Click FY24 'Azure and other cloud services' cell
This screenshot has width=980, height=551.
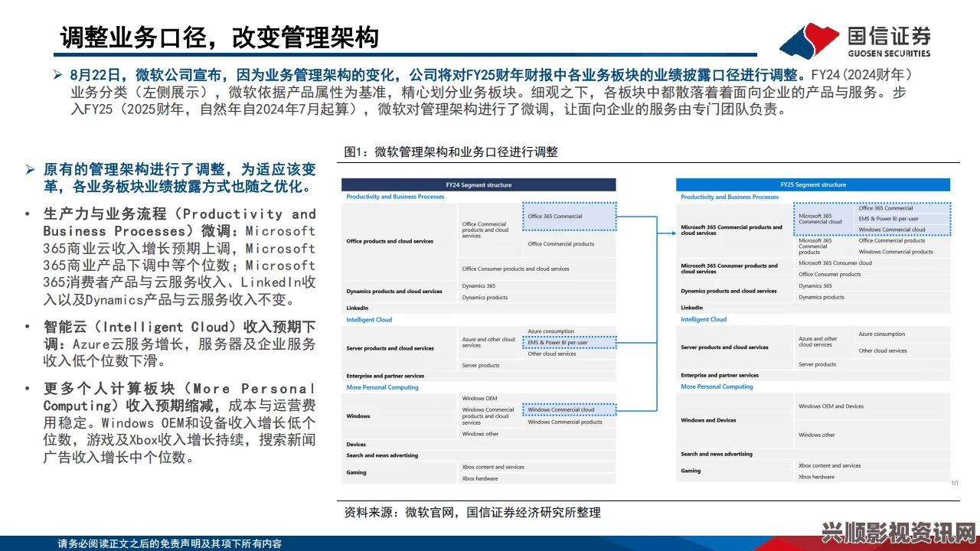tap(489, 342)
